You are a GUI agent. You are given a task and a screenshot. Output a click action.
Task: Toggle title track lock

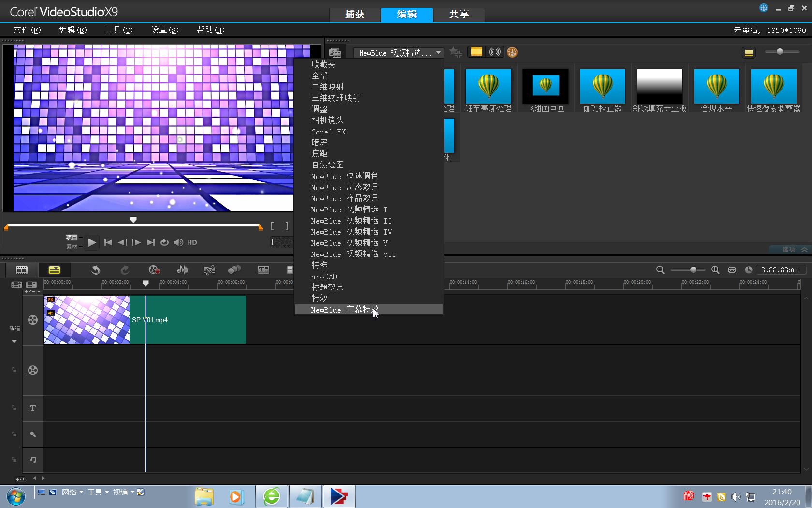click(x=14, y=408)
